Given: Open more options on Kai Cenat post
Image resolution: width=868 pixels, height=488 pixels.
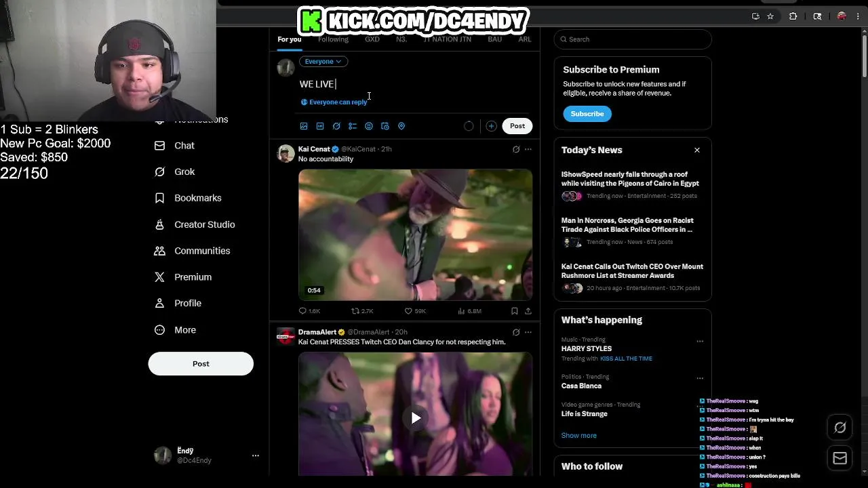Looking at the screenshot, I should (528, 149).
